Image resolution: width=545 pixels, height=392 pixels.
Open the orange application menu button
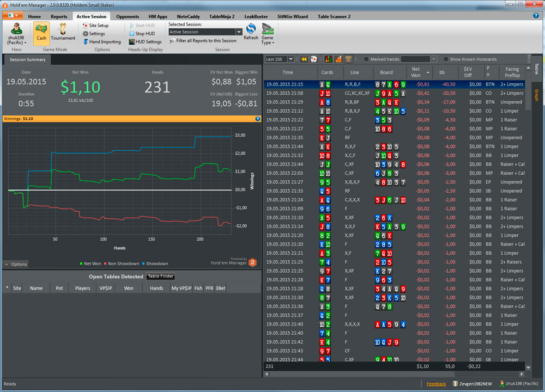click(13, 16)
